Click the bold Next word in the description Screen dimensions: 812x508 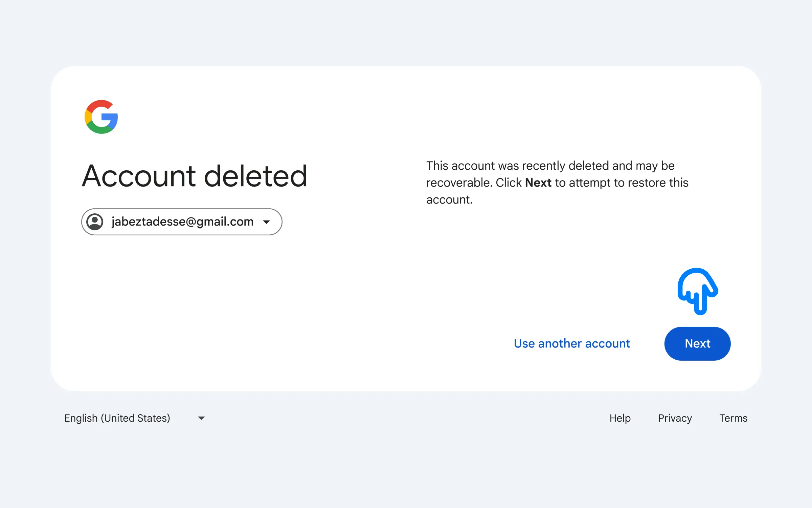pyautogui.click(x=538, y=183)
